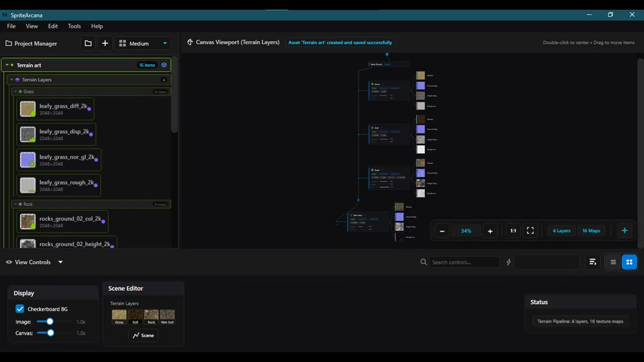Click the root terrain node at canvas top
The image size is (644, 362).
point(389,64)
